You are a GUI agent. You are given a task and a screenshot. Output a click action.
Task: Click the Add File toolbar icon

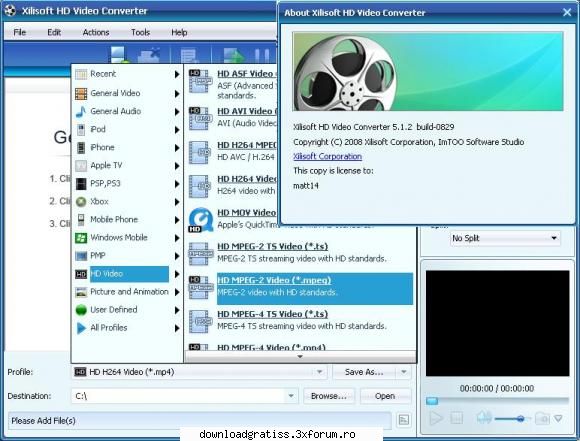pos(119,55)
